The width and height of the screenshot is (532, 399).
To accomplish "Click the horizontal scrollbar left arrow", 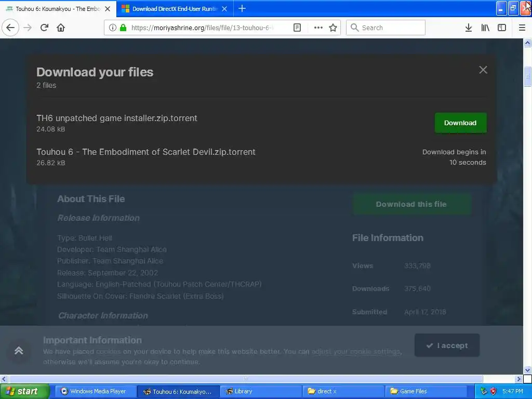I will pos(4,379).
